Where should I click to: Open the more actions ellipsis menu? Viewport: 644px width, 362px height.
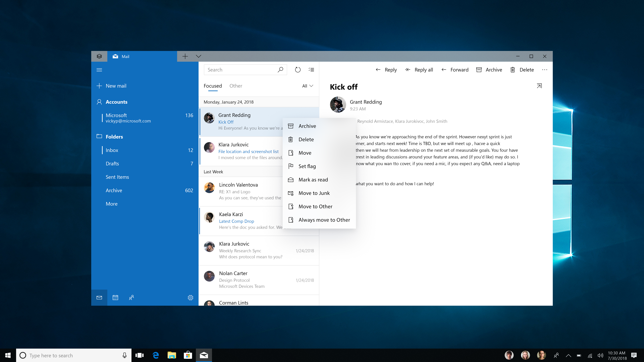544,70
